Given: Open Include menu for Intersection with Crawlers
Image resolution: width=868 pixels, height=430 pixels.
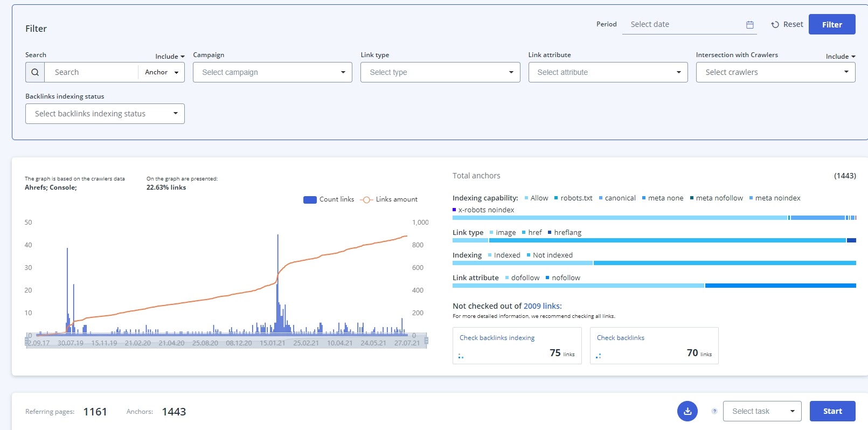Looking at the screenshot, I should [840, 57].
